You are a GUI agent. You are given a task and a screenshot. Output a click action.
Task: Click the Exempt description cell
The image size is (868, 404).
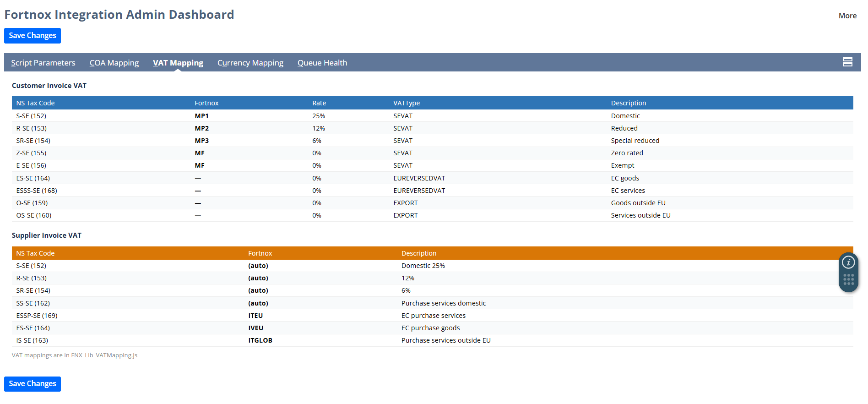pos(623,165)
